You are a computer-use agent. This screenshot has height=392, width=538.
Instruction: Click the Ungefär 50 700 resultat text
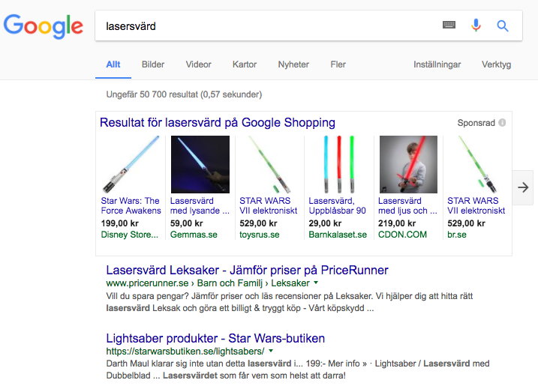[x=184, y=94]
